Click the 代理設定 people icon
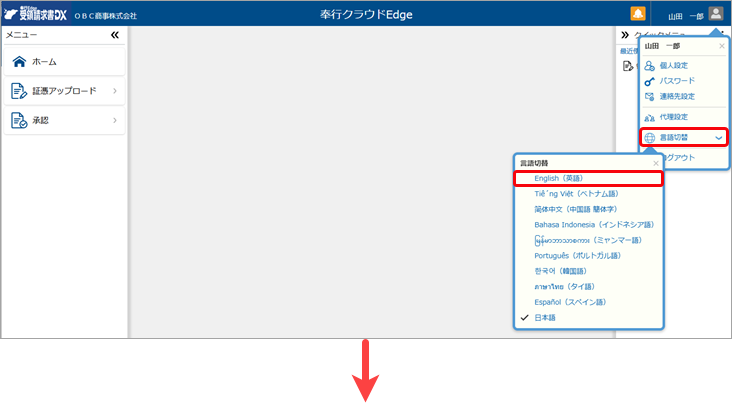The height and width of the screenshot is (403, 732). pos(649,117)
